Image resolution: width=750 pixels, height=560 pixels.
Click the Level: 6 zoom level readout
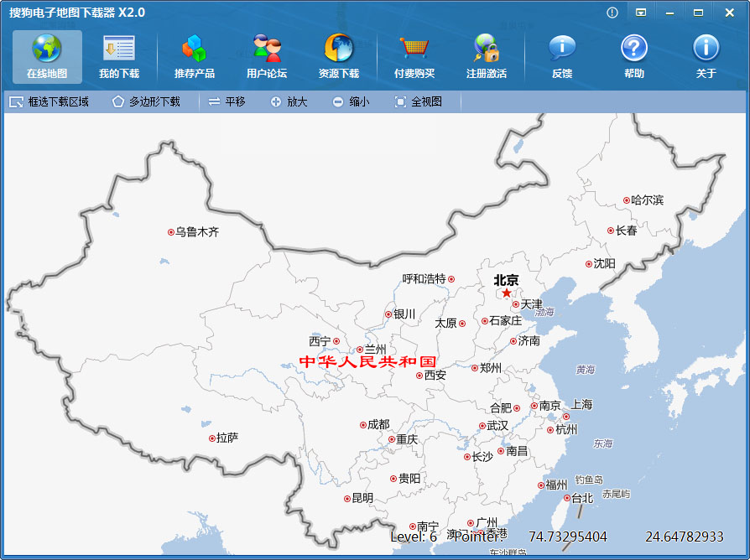coord(414,537)
